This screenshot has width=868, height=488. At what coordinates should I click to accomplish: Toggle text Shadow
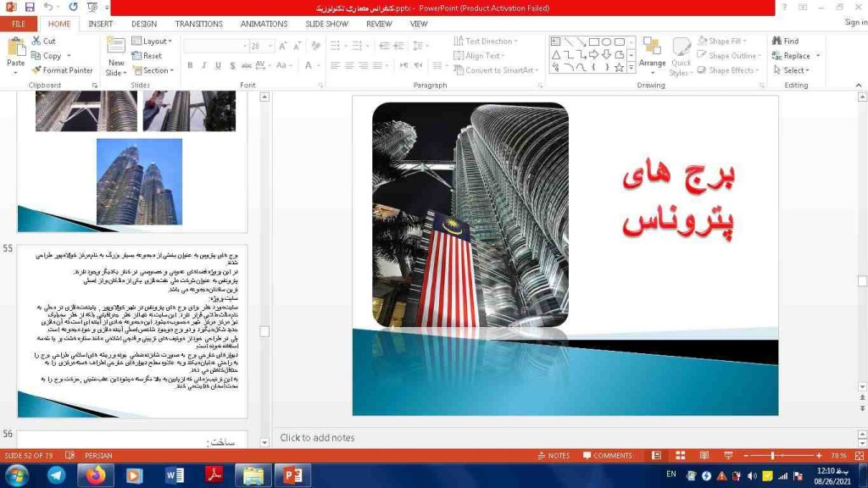click(x=232, y=65)
